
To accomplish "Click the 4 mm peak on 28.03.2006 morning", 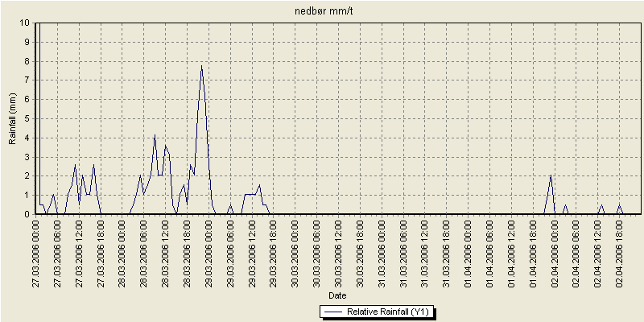I will [155, 135].
